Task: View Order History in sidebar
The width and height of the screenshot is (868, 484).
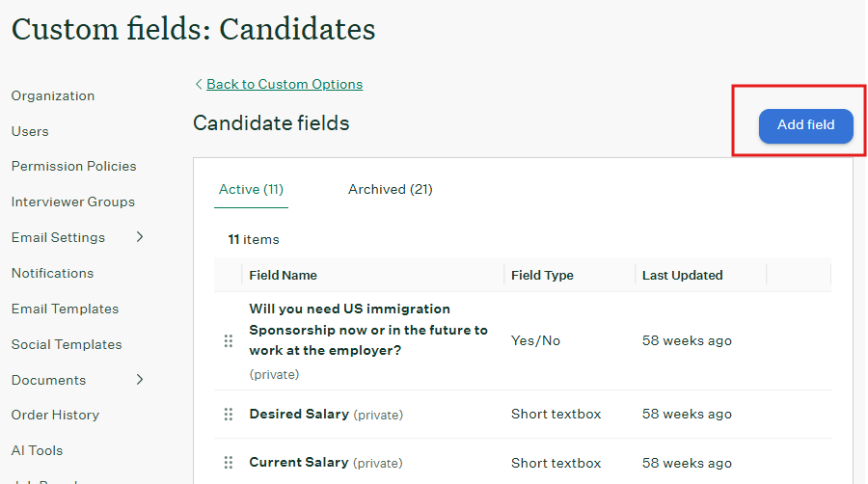Action: click(55, 415)
